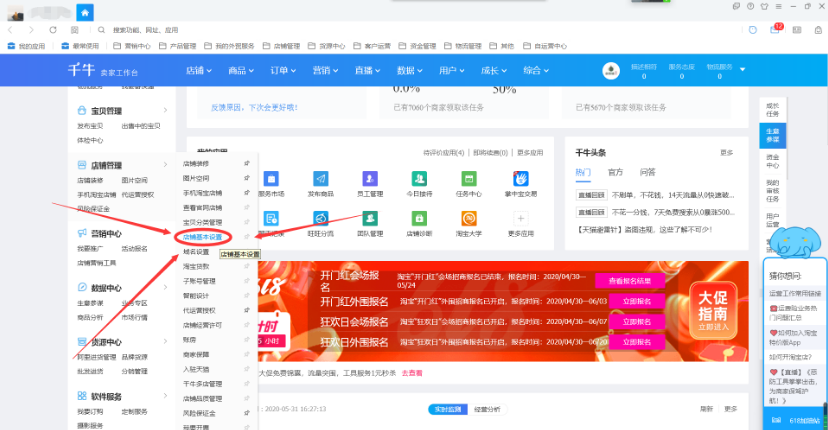
Task: Select 店铺基本设置 in the submenu
Action: point(203,237)
